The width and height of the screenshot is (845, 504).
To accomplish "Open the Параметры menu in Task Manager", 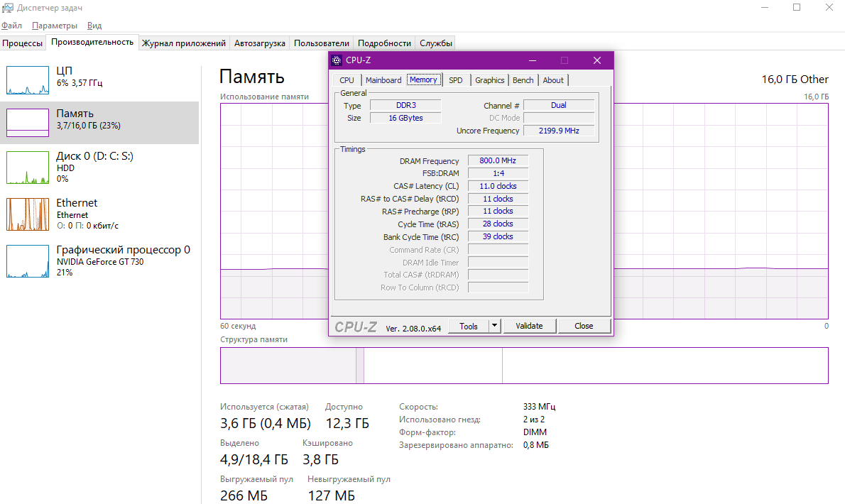I will 55,26.
